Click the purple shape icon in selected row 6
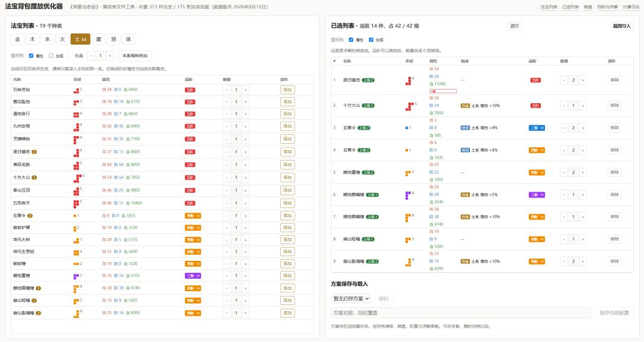 tap(408, 195)
